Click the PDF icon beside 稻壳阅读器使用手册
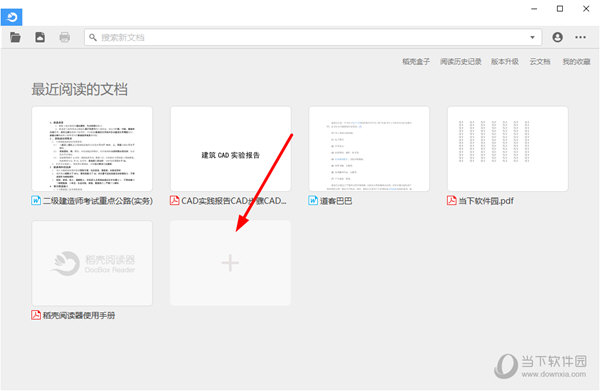The width and height of the screenshot is (600, 391). coord(36,315)
